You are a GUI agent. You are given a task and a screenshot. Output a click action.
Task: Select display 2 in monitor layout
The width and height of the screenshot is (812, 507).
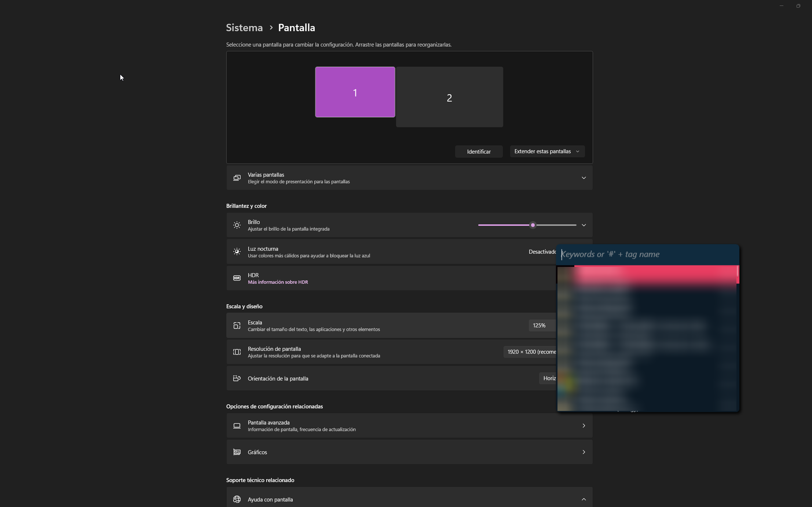click(x=449, y=97)
